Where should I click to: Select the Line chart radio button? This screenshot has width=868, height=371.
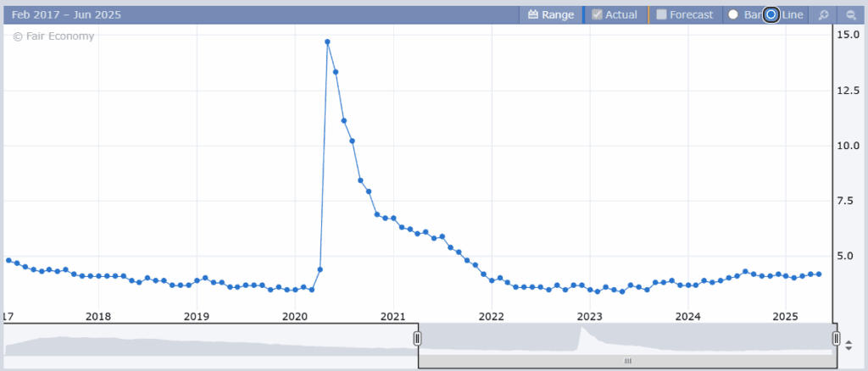pos(771,15)
